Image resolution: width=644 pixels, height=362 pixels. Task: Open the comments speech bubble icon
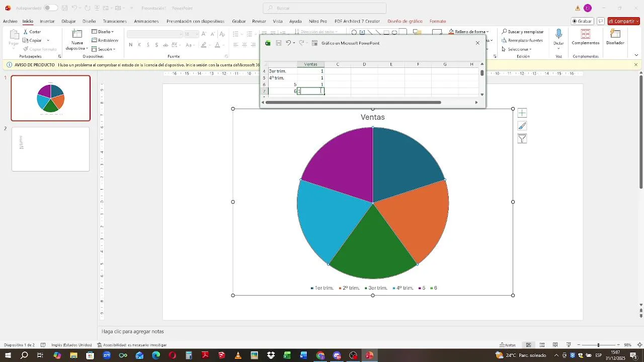coord(601,21)
